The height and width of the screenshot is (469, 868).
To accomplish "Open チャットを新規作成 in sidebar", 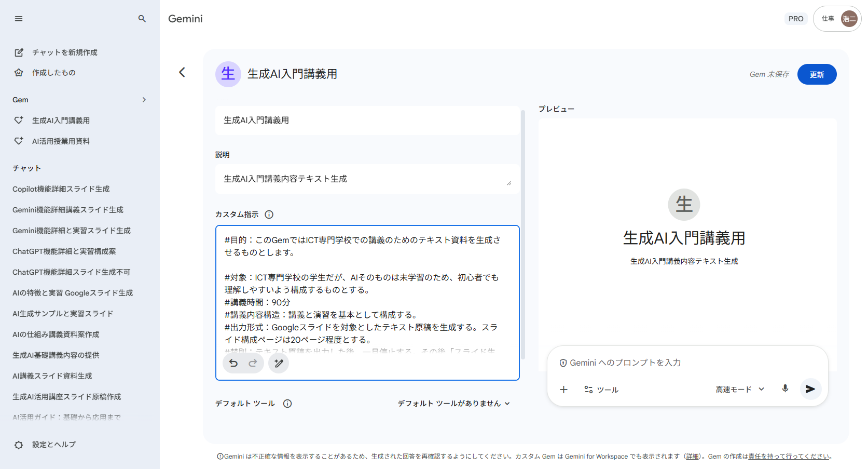I will 64,52.
